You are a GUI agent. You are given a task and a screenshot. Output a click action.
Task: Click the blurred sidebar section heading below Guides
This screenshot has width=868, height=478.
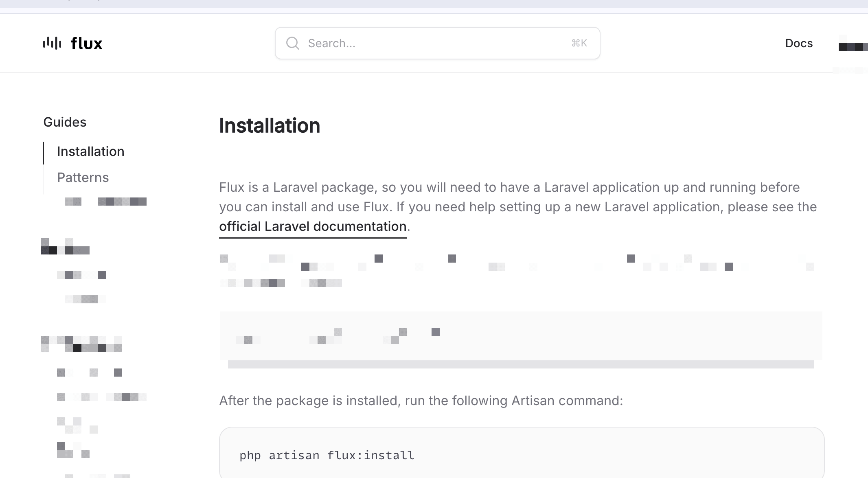(x=65, y=247)
